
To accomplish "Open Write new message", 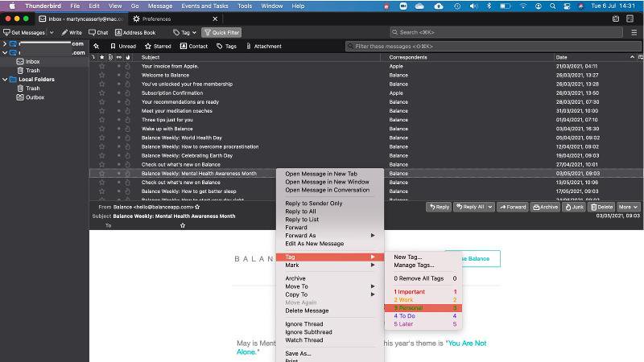I will click(72, 33).
